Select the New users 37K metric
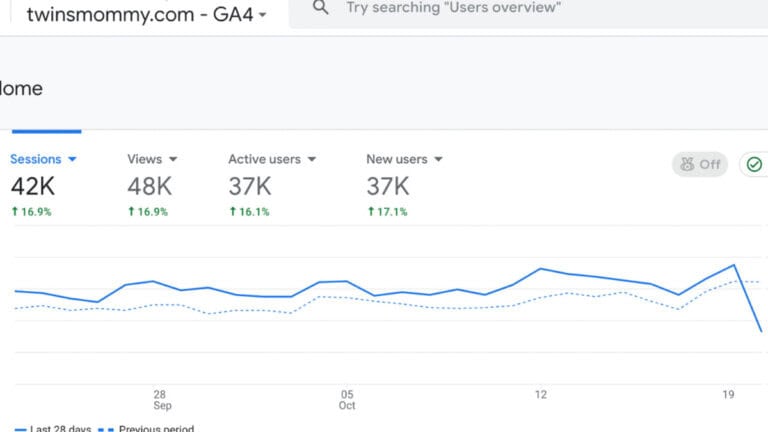768x432 pixels. coord(388,186)
